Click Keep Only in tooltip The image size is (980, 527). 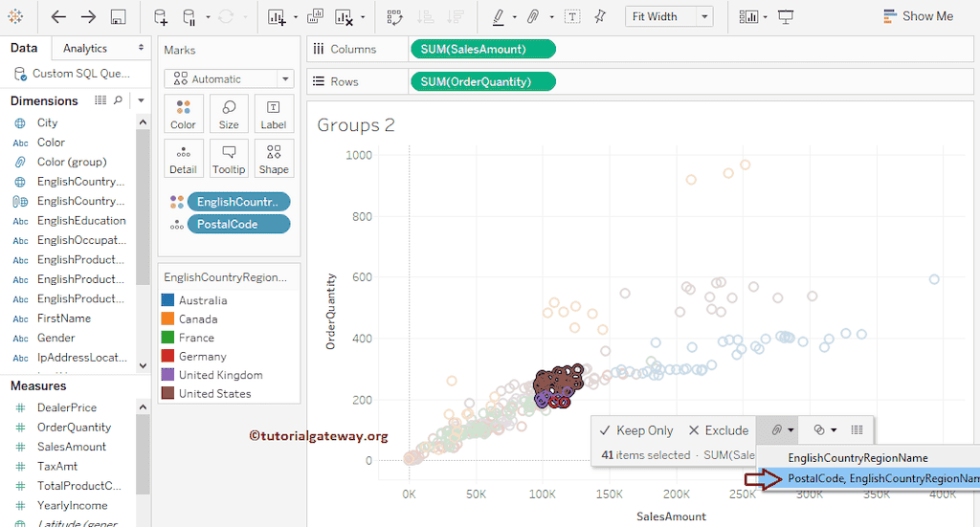click(636, 430)
